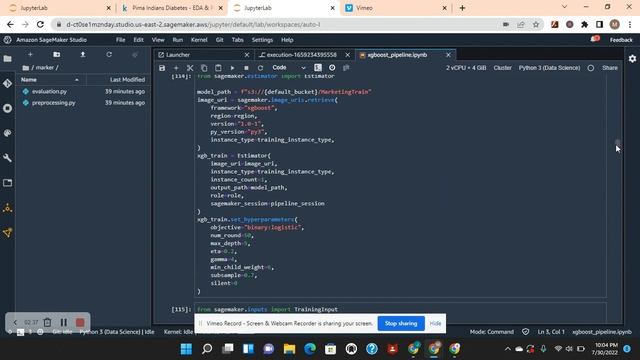Viewport: 640px width, 360px height.
Task: Open the terminal image icon in notebook toolbar
Action: 318,68
